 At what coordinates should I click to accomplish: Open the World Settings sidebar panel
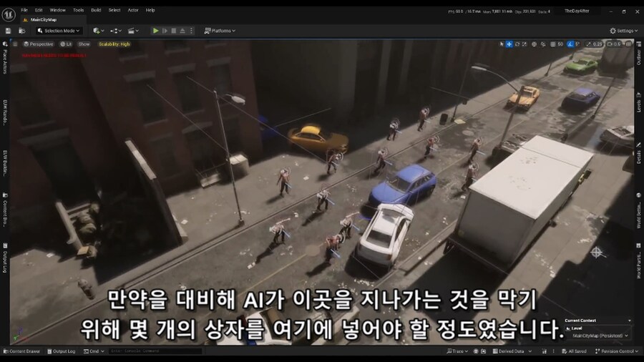coord(639,211)
